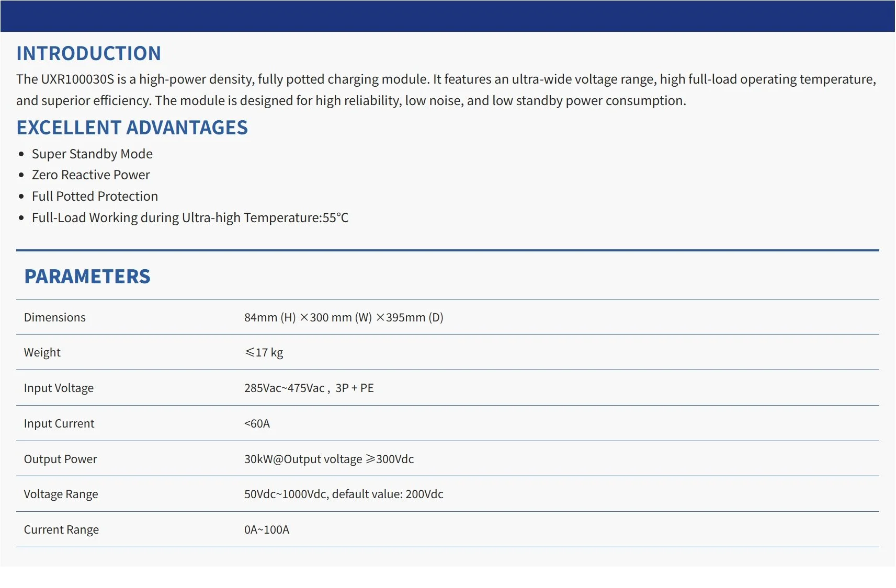Click the 'Weight' row label
Image resolution: width=896 pixels, height=588 pixels.
click(42, 352)
